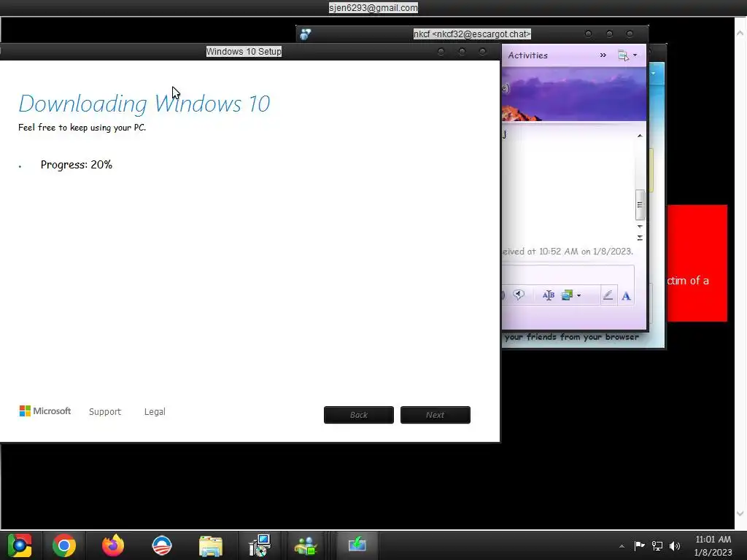This screenshot has width=747, height=560.
Task: Expand the background picture dropdown arrow
Action: 578,296
